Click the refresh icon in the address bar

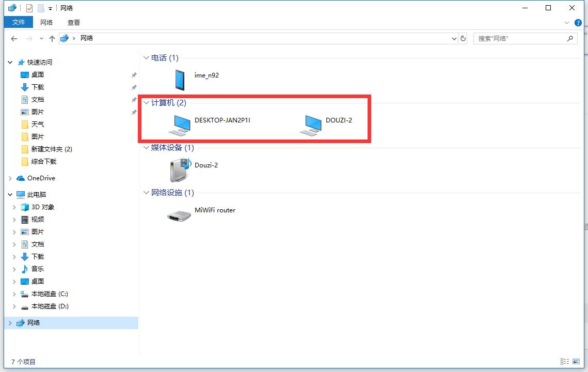click(x=463, y=38)
